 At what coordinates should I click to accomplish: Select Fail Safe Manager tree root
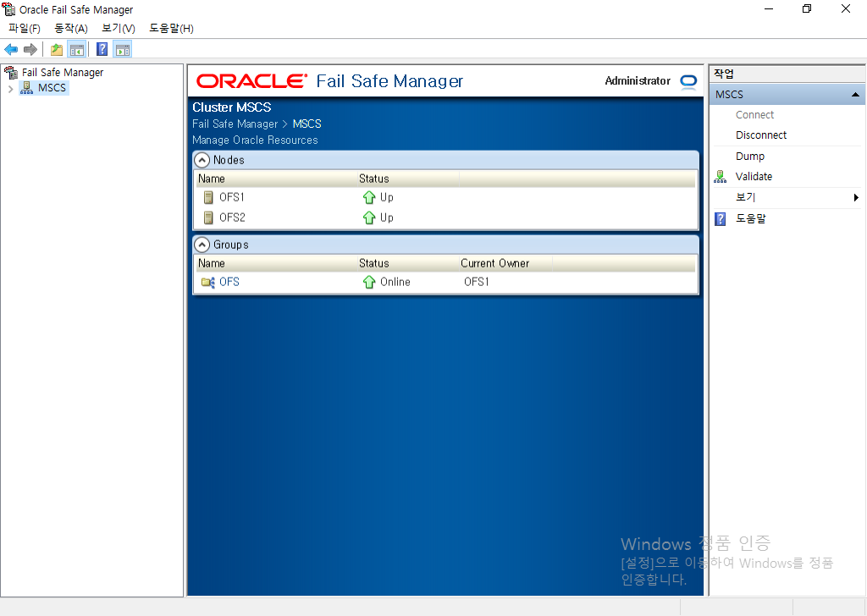point(63,73)
